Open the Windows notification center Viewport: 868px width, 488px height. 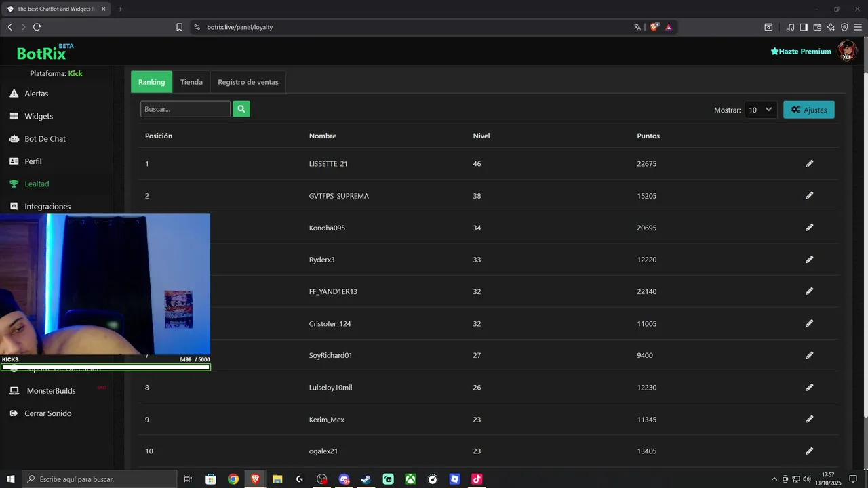853,479
